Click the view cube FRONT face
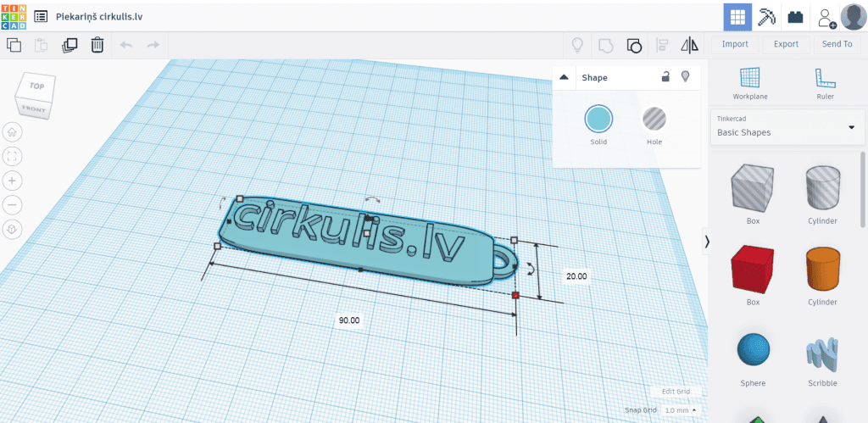868x423 pixels. [34, 109]
